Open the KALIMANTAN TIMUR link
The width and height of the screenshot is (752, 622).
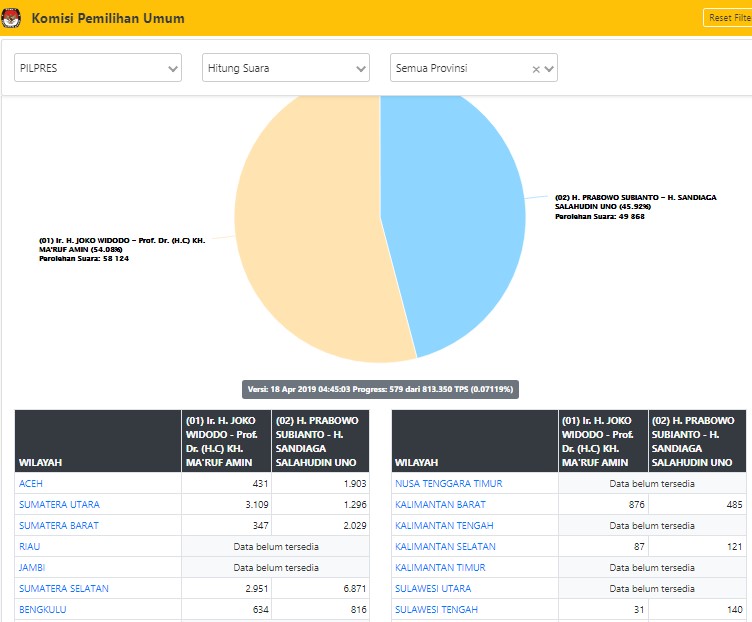[440, 568]
